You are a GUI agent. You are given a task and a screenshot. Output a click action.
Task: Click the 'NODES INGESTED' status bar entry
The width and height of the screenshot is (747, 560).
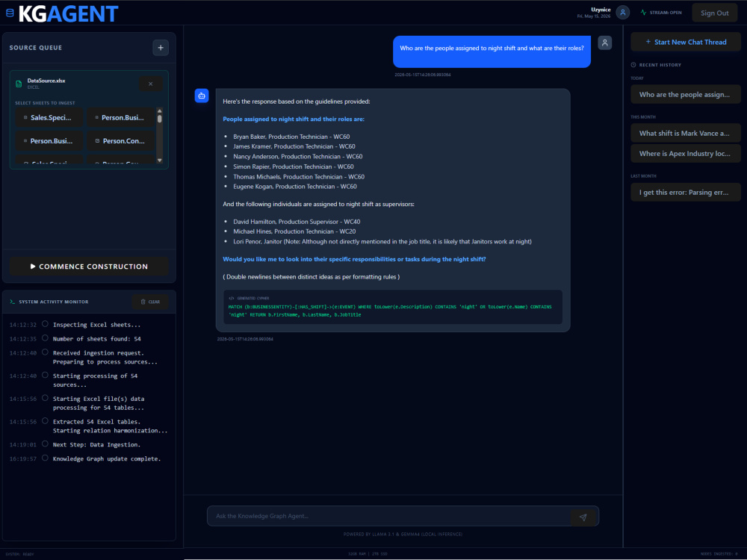coord(719,554)
